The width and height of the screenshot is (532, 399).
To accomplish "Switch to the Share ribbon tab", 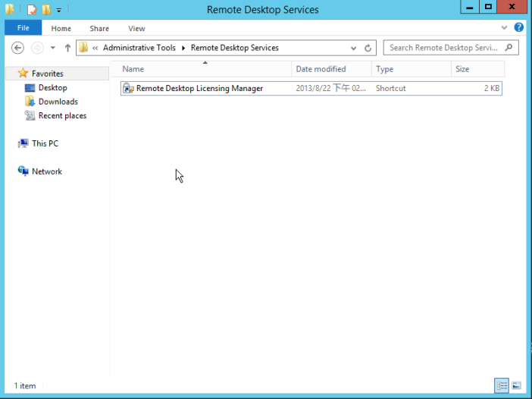I will point(99,29).
